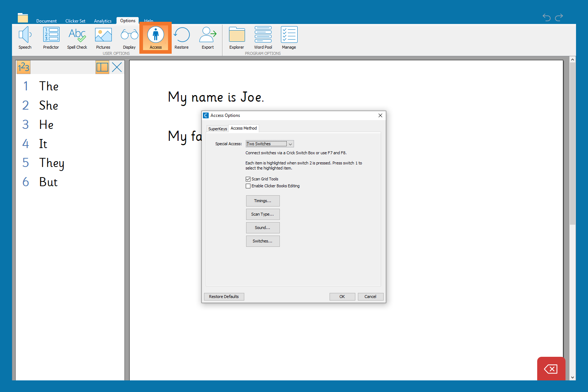Open Display options with glasses icon
Screen dimensions: 588x392
129,38
